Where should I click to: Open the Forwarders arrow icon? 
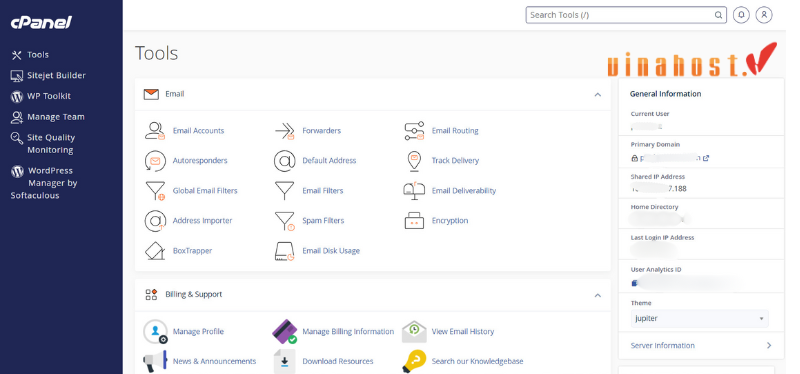(285, 131)
